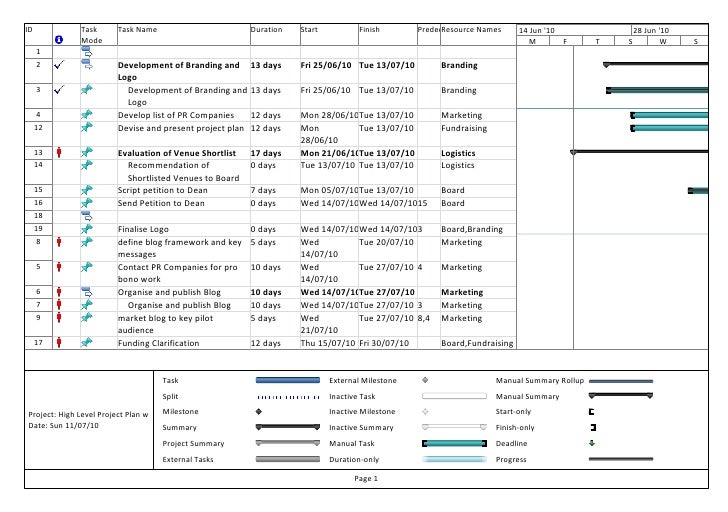Image resolution: width=728 pixels, height=512 pixels.
Task: Select the 'Develop list of PR Companies' task name
Action: pos(176,115)
